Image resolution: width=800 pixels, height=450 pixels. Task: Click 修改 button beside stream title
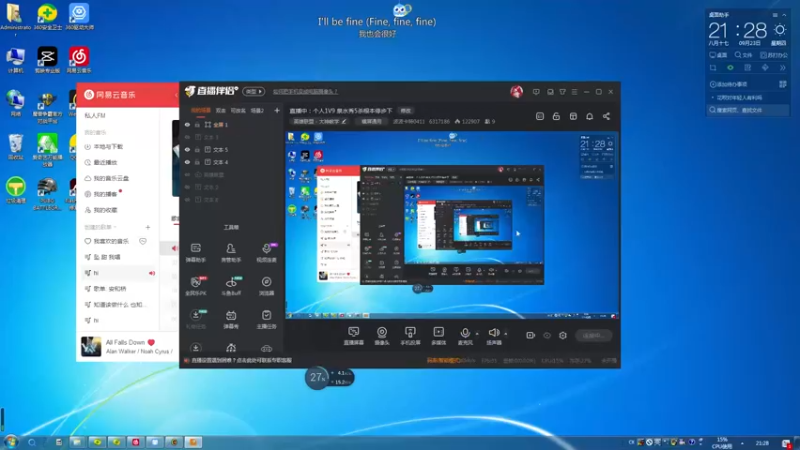point(406,111)
